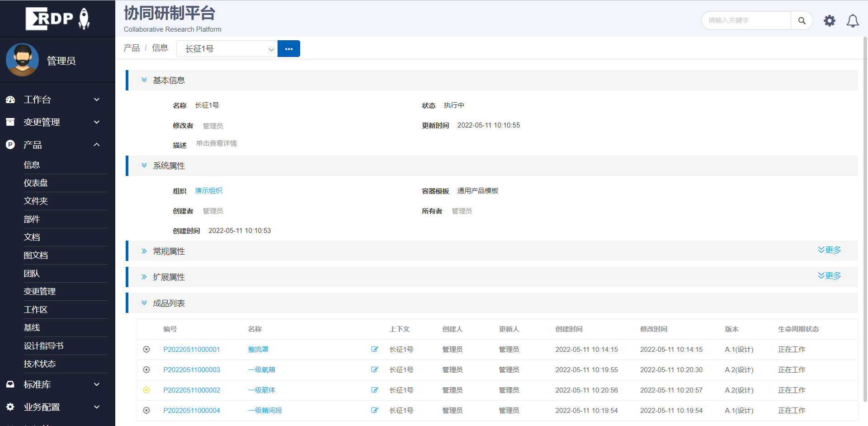Click the 编号 column header
Viewport: 868px width, 426px height.
170,329
